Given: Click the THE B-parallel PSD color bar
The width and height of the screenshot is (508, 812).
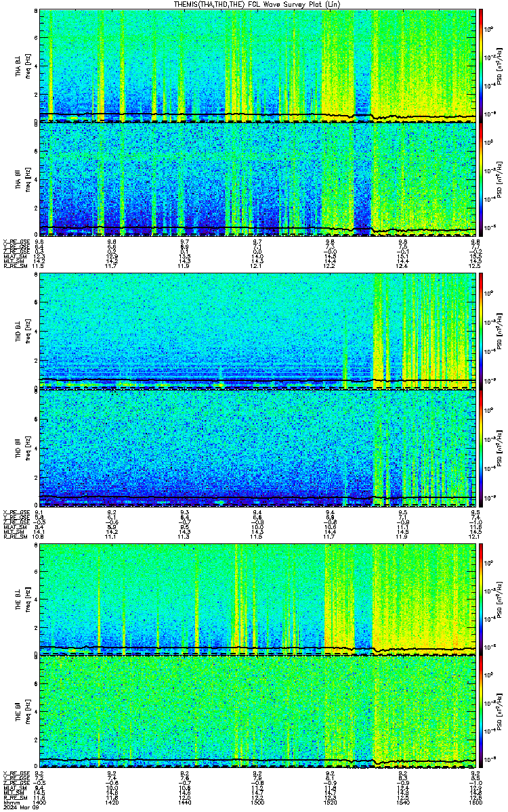Looking at the screenshot, I should coord(482,713).
